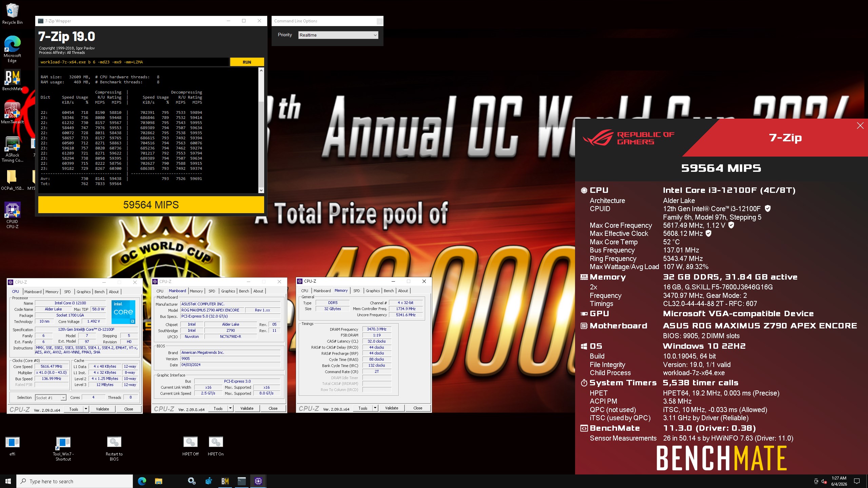Viewport: 868px width, 488px height.
Task: Open the Settings gear taskbar icon
Action: coord(192,481)
